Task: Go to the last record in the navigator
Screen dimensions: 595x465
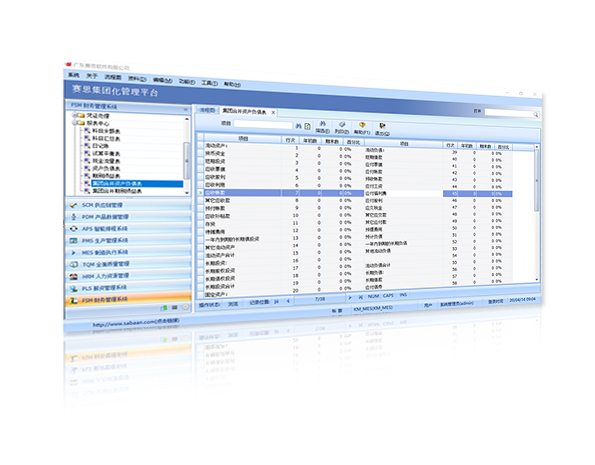Action: 360,297
